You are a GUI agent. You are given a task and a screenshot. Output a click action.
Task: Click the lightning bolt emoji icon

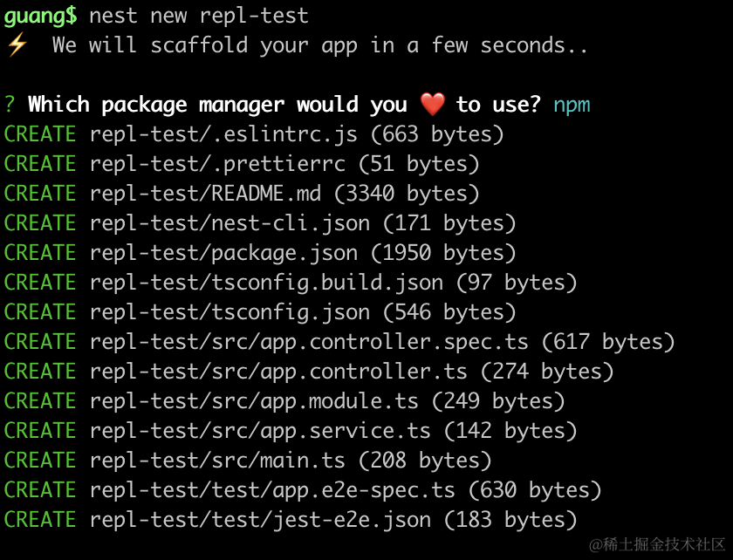point(17,45)
